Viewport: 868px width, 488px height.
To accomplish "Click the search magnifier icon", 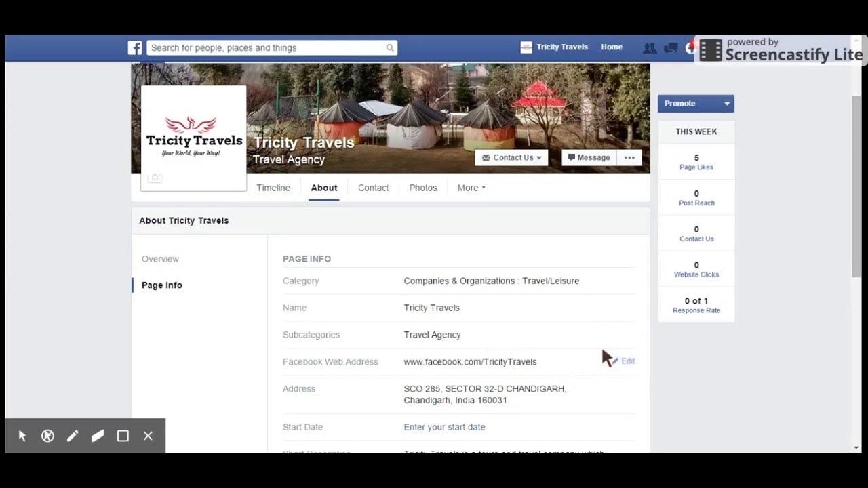I will (x=390, y=47).
